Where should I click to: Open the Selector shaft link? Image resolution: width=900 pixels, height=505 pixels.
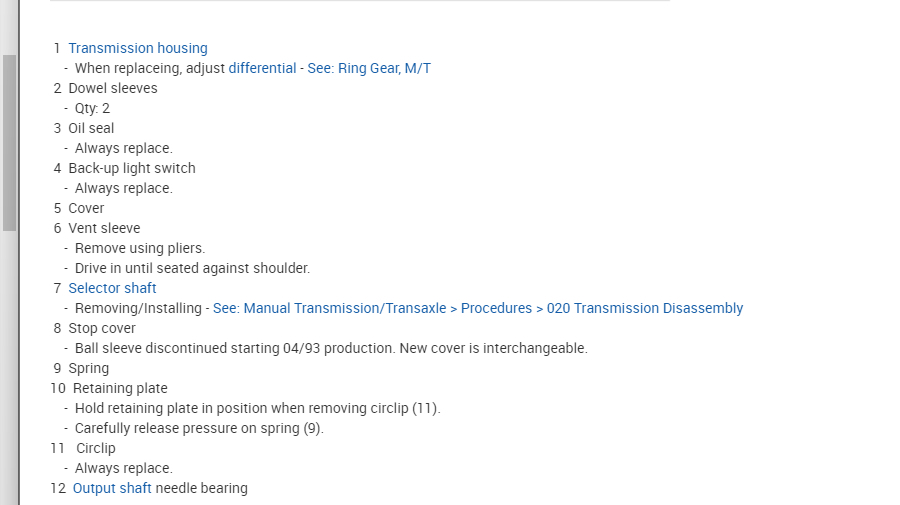click(112, 288)
